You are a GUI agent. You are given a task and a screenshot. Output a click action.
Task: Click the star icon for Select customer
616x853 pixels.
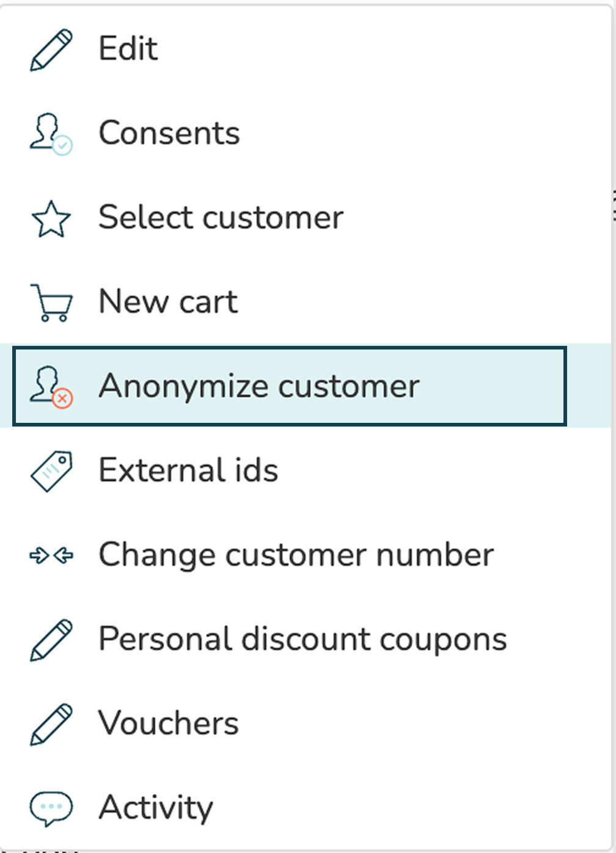[51, 219]
